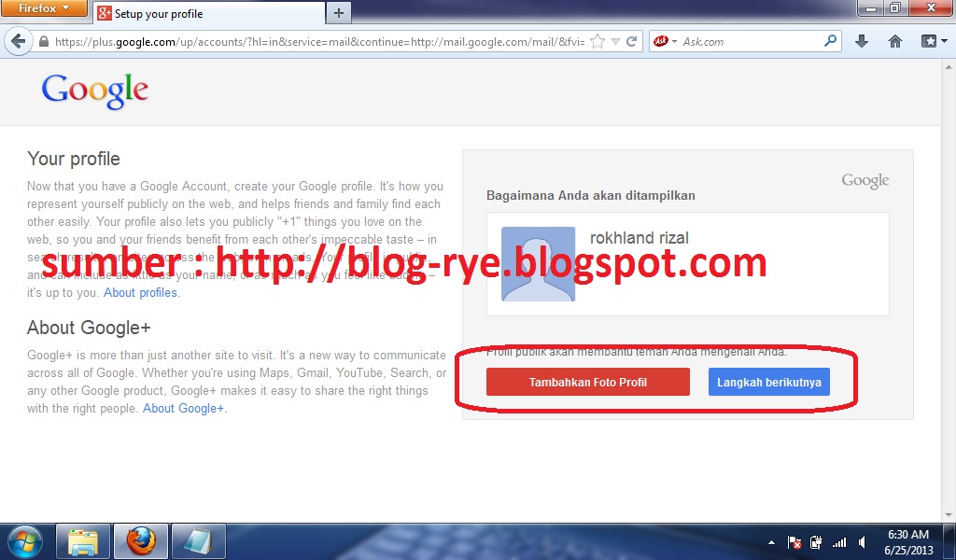Click the power plug battery tray icon

click(x=816, y=542)
